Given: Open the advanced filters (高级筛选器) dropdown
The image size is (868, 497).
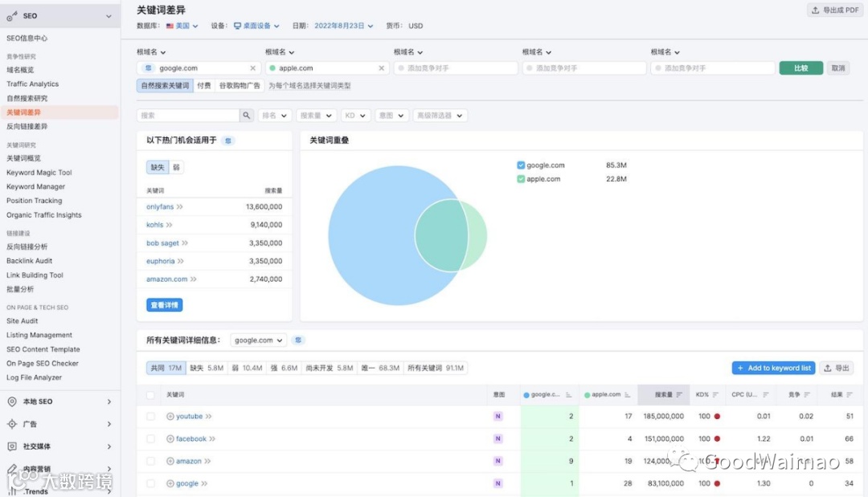Looking at the screenshot, I should click(x=440, y=115).
